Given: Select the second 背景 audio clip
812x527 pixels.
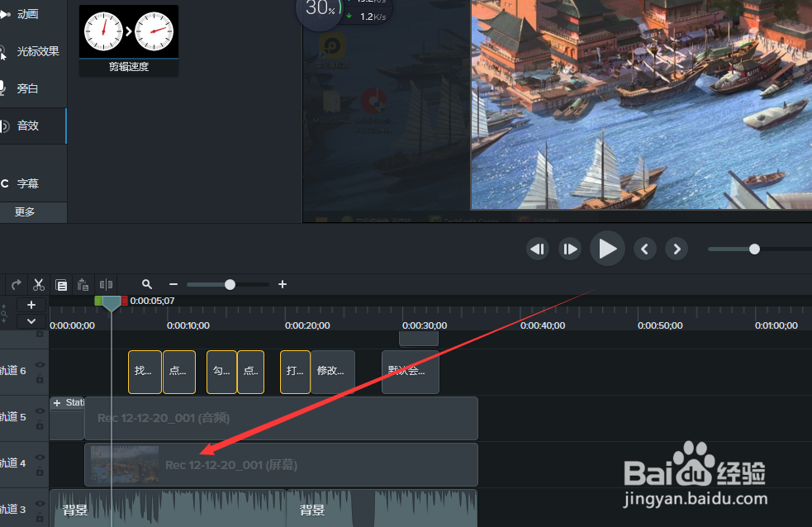Looking at the screenshot, I should coord(382,508).
